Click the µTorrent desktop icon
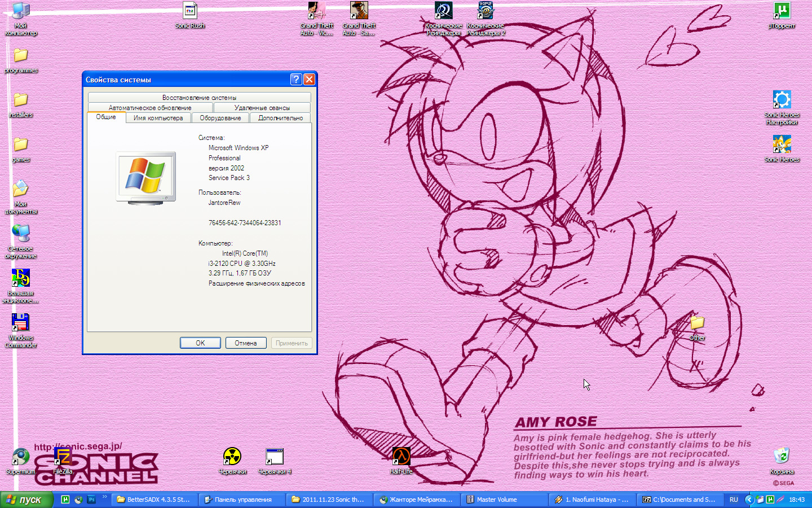Viewport: 812px width, 508px height. (x=782, y=11)
